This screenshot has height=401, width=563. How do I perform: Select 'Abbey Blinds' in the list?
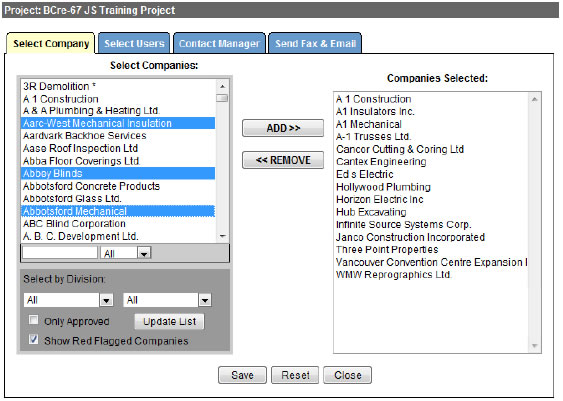click(x=118, y=173)
